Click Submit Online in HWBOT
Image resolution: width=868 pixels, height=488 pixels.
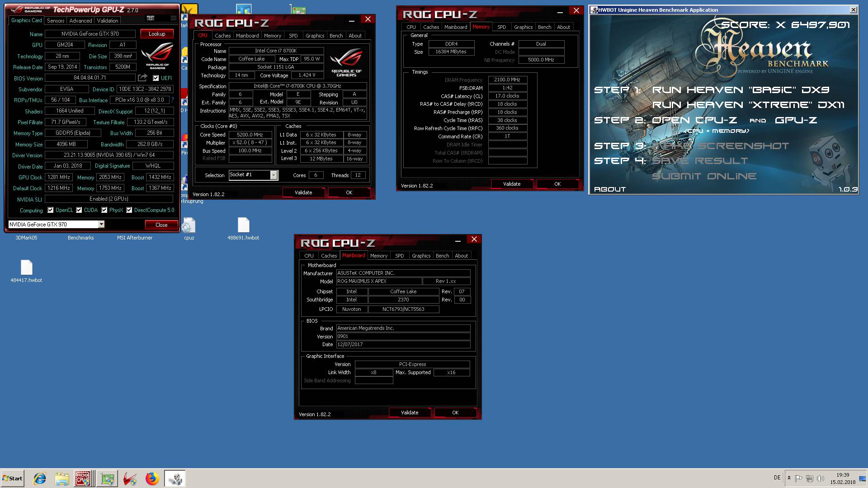704,176
